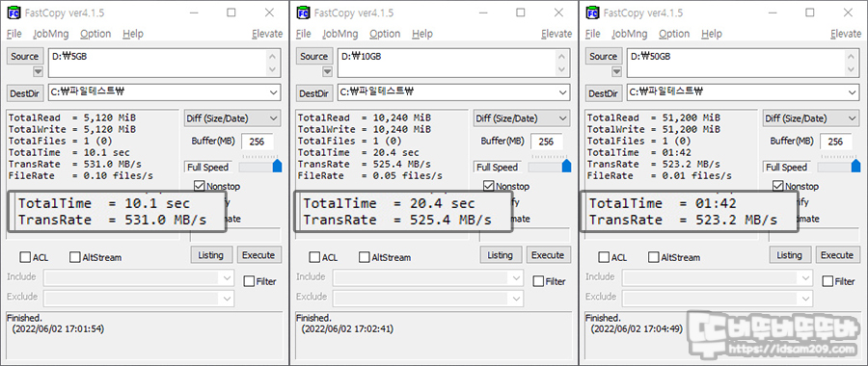Click the 'TotalRead = 51,200 MiB' line
Screen dimensions: 868x366
coord(654,118)
